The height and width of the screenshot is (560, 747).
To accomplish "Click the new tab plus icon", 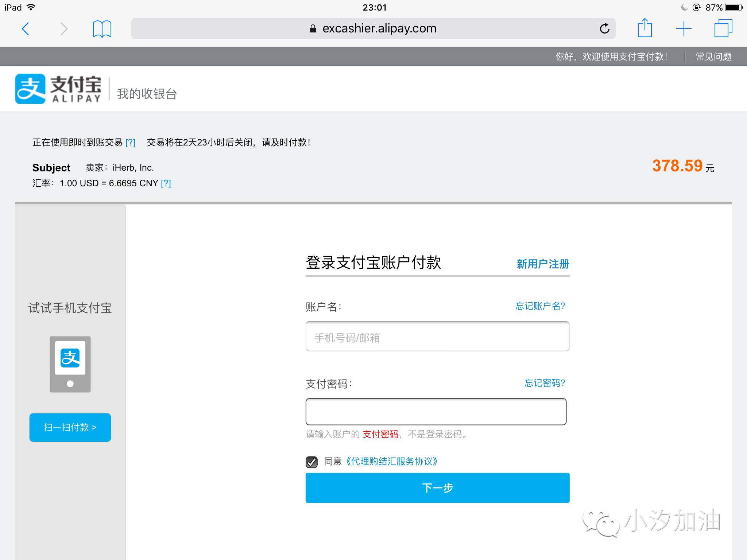I will pos(684,28).
